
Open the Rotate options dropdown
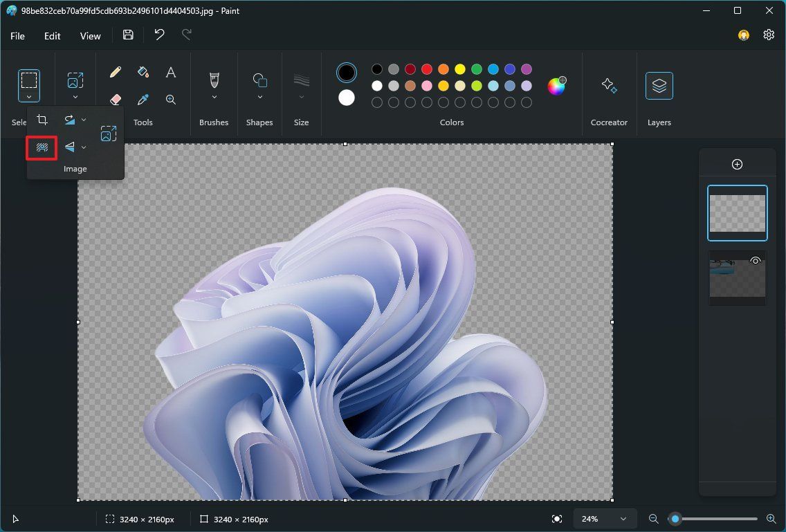click(x=84, y=119)
